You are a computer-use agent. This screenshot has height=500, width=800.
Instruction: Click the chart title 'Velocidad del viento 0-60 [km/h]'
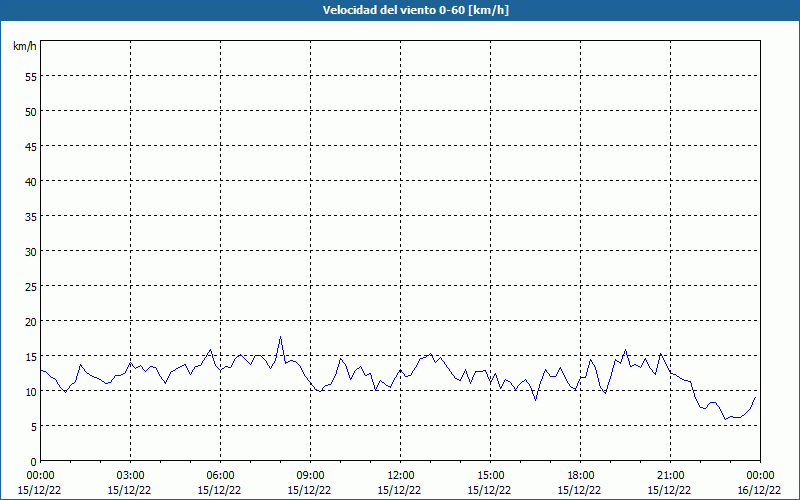coord(416,10)
